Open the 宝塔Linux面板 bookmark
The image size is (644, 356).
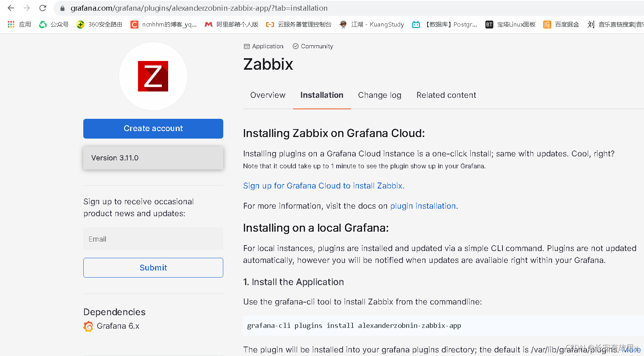pos(511,25)
